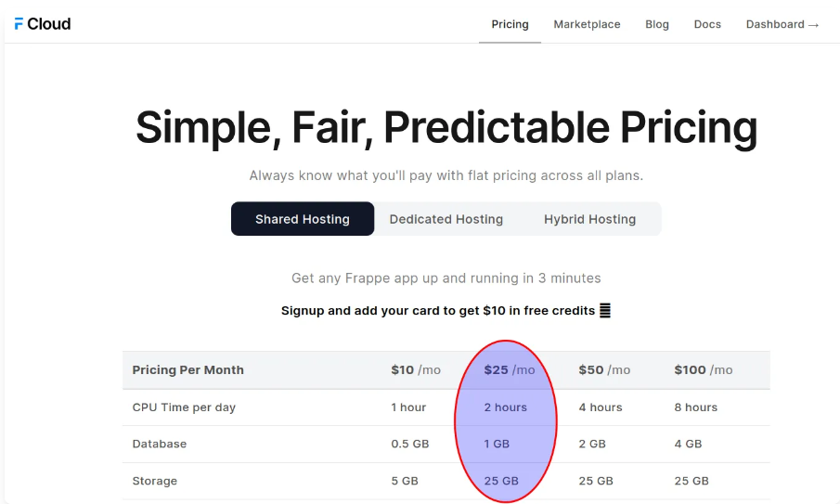The height and width of the screenshot is (504, 840).
Task: Select the Shared Hosting tab
Action: (x=303, y=218)
